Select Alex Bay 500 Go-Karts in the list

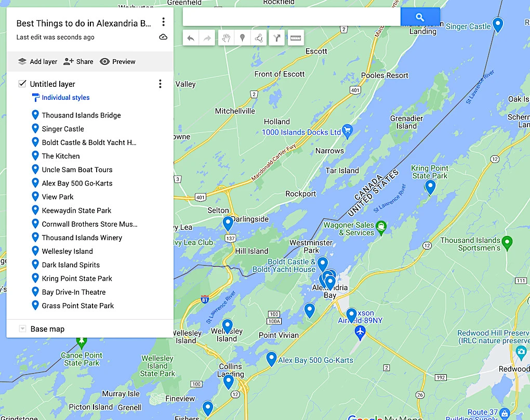point(77,183)
